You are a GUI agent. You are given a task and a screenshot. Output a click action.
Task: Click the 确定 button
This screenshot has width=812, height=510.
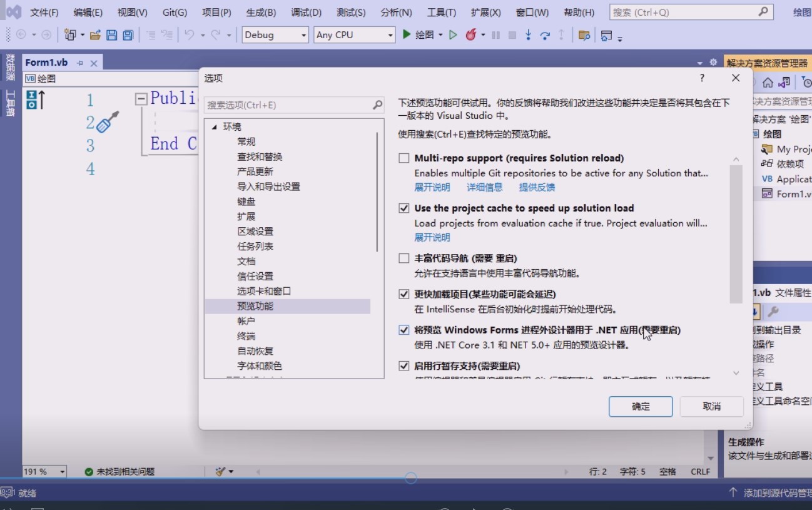point(641,406)
